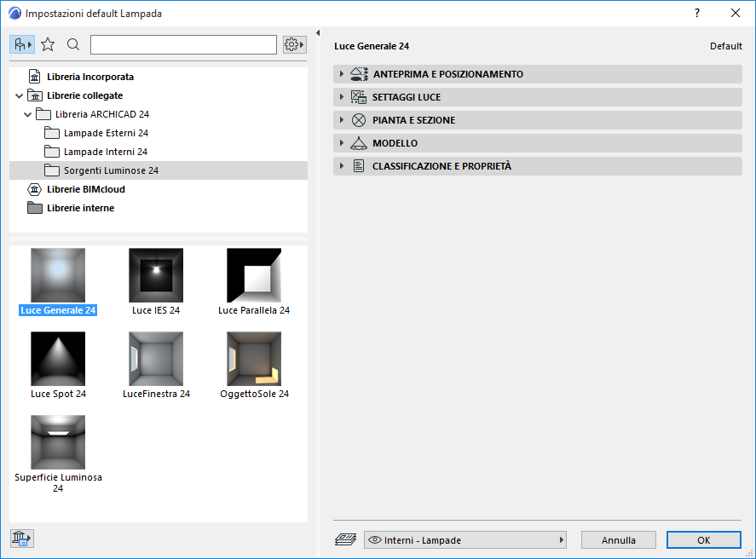The width and height of the screenshot is (756, 559).
Task: Show favorites with the star icon
Action: click(48, 45)
